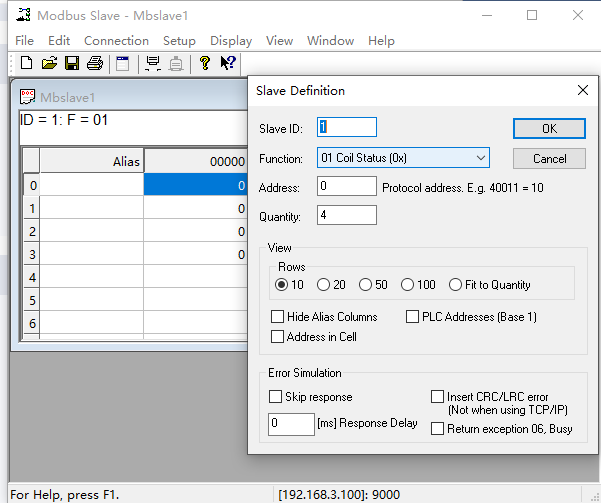Image resolution: width=601 pixels, height=503 pixels.
Task: Open the Setup menu
Action: pyautogui.click(x=179, y=41)
